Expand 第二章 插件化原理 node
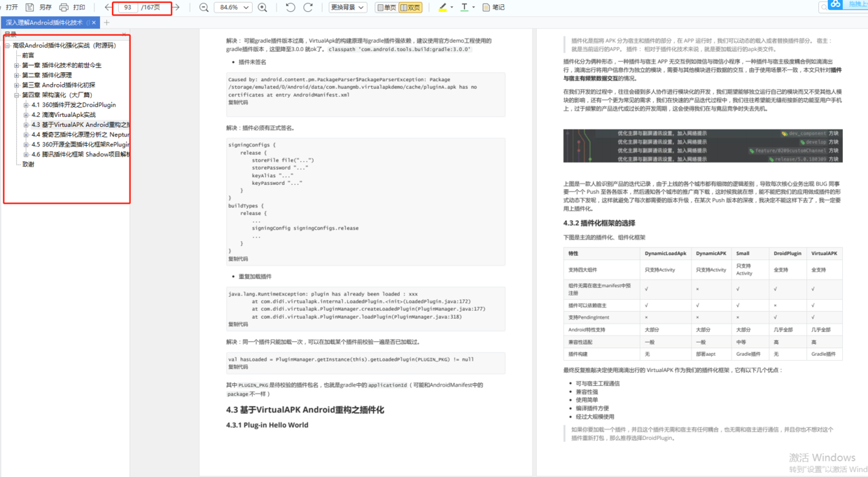This screenshot has height=477, width=868. 17,75
